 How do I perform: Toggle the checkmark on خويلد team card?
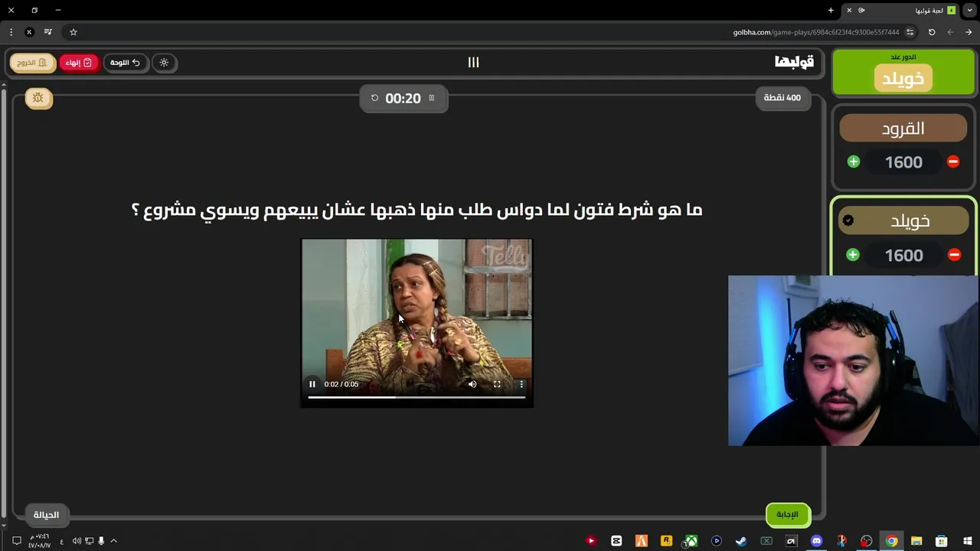[848, 220]
